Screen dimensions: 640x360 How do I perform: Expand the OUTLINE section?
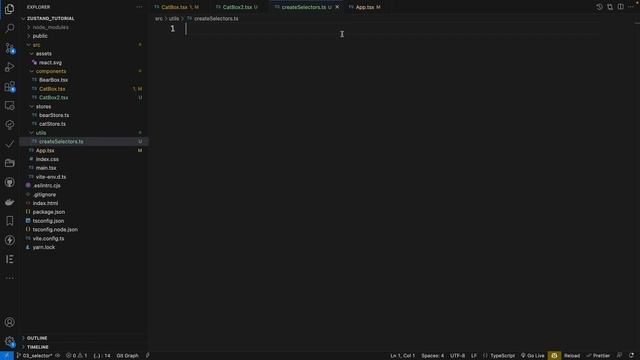pyautogui.click(x=37, y=338)
